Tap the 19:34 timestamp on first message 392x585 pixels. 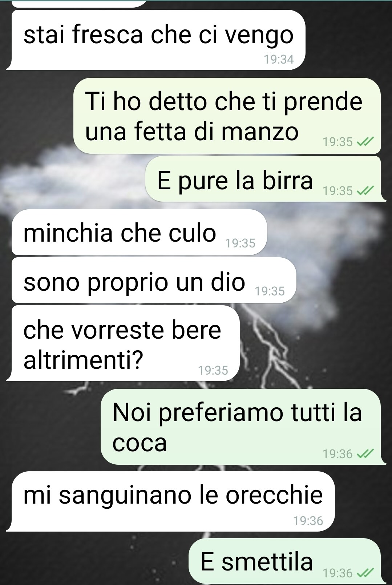tap(279, 59)
